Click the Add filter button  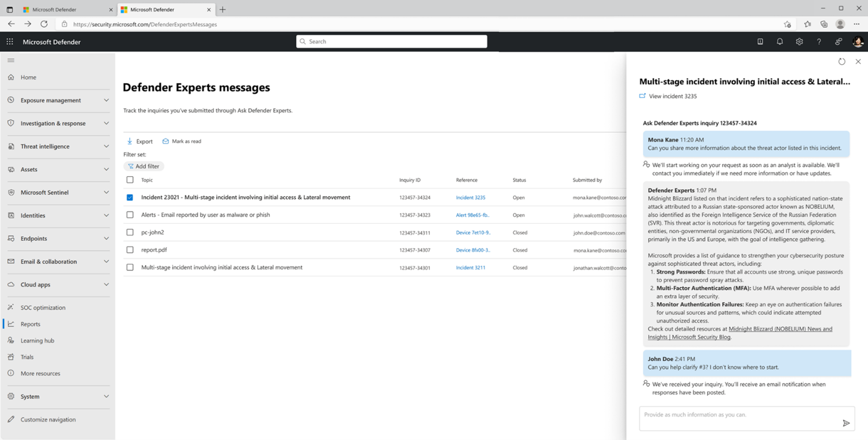(x=144, y=166)
